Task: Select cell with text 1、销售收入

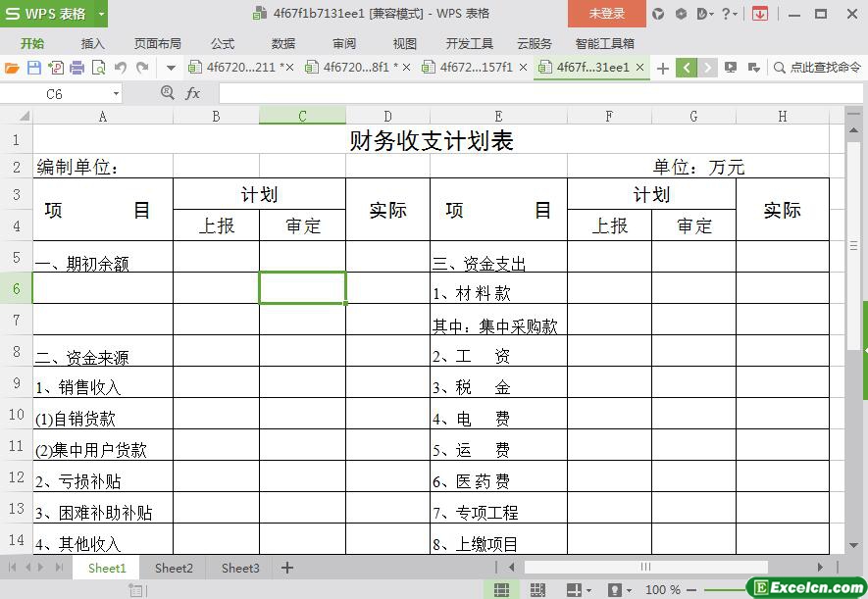Action: pyautogui.click(x=103, y=382)
